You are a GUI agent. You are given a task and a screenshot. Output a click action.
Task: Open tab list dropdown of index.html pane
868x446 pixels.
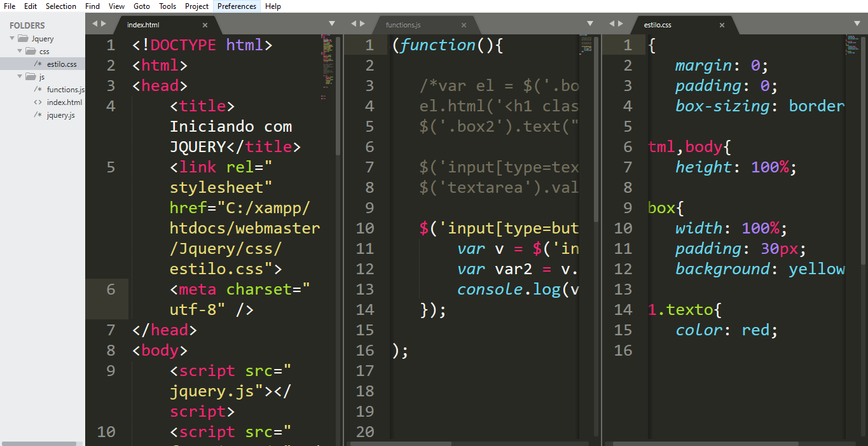pyautogui.click(x=331, y=24)
